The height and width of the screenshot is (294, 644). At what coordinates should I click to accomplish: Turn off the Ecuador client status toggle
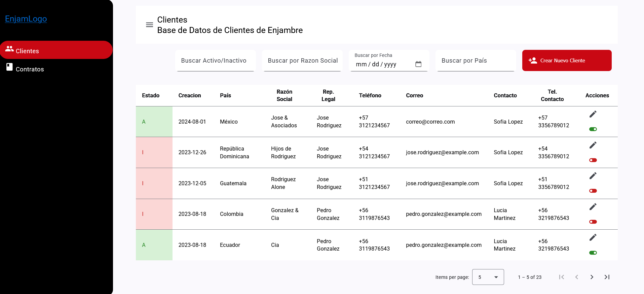pyautogui.click(x=593, y=253)
